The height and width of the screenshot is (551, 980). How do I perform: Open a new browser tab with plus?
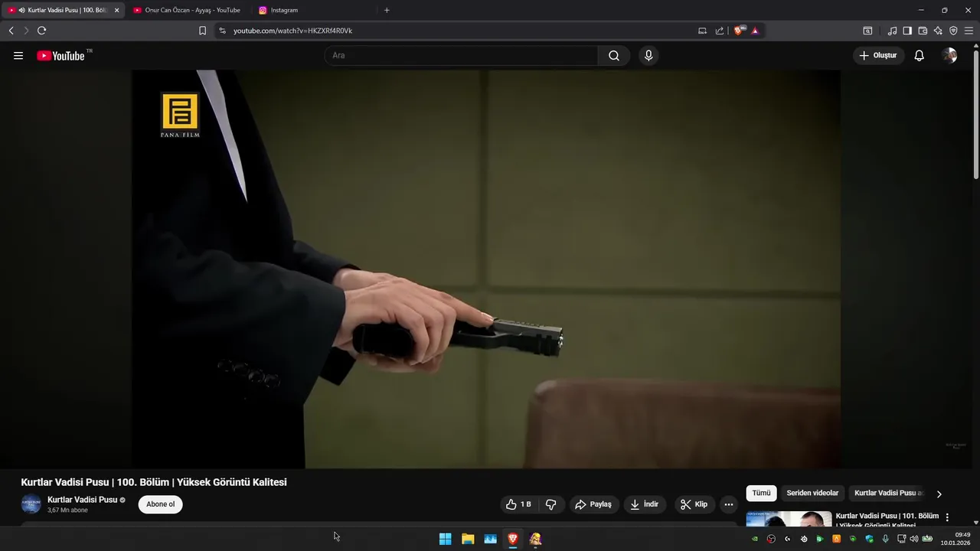[x=387, y=10]
